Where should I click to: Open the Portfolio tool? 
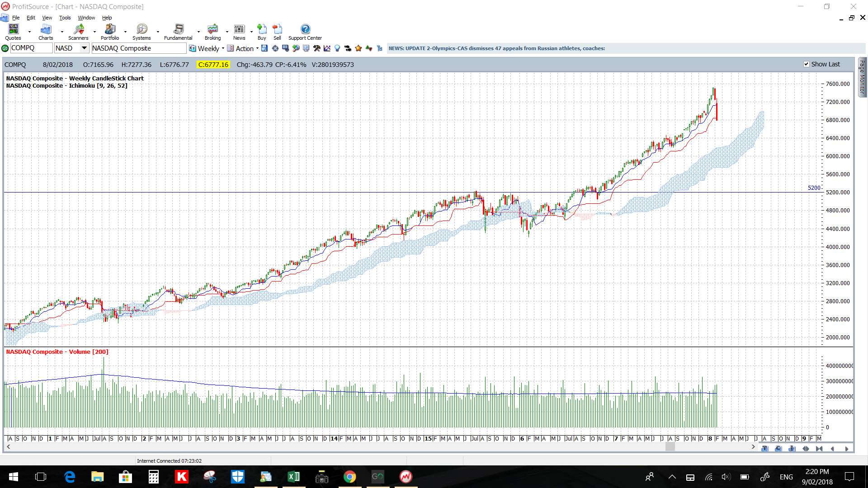coord(110,32)
